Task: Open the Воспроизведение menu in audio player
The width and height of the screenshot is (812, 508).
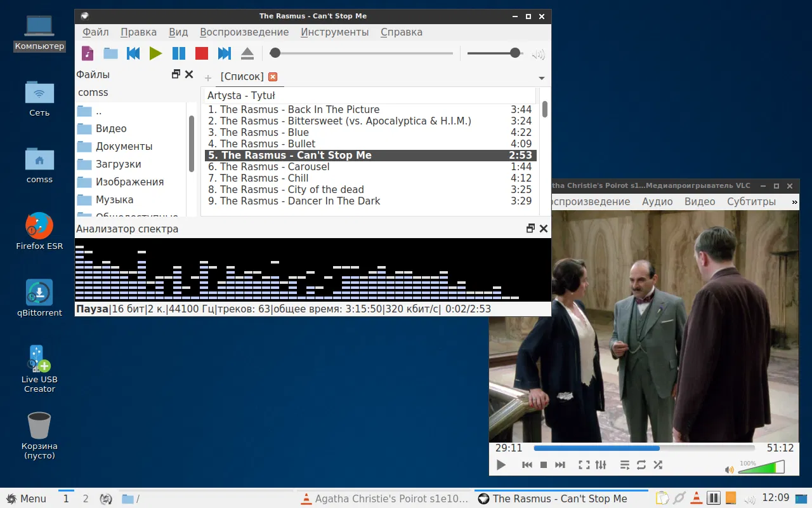Action: click(244, 32)
